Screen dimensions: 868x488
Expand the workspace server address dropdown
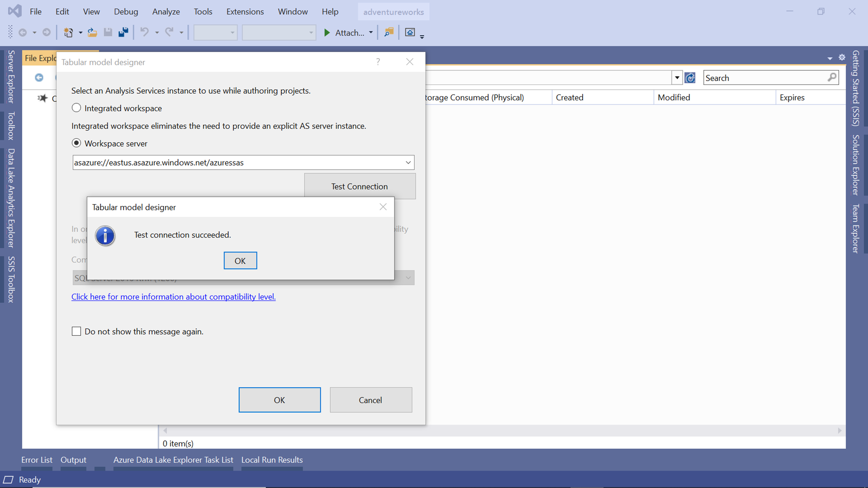(408, 163)
